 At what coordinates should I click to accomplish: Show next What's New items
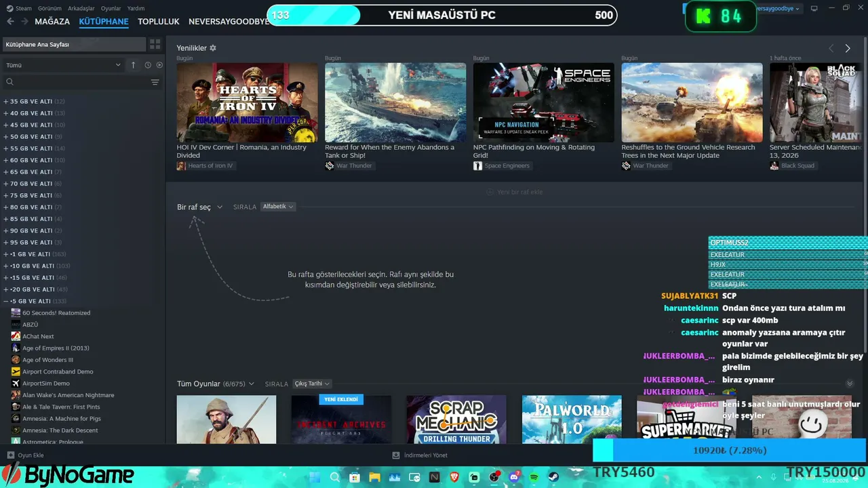coord(848,48)
